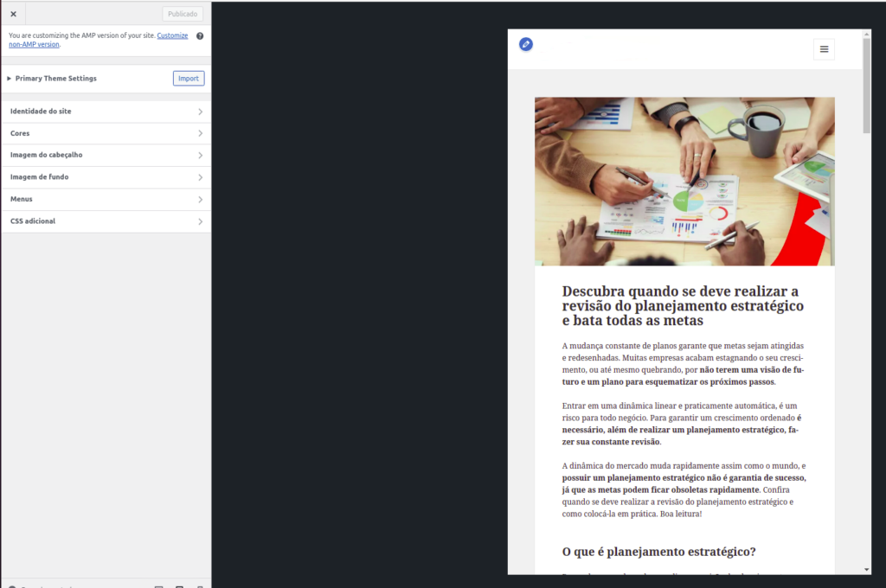The image size is (886, 588).
Task: Open the Imagem do cabeçalho section
Action: 106,156
